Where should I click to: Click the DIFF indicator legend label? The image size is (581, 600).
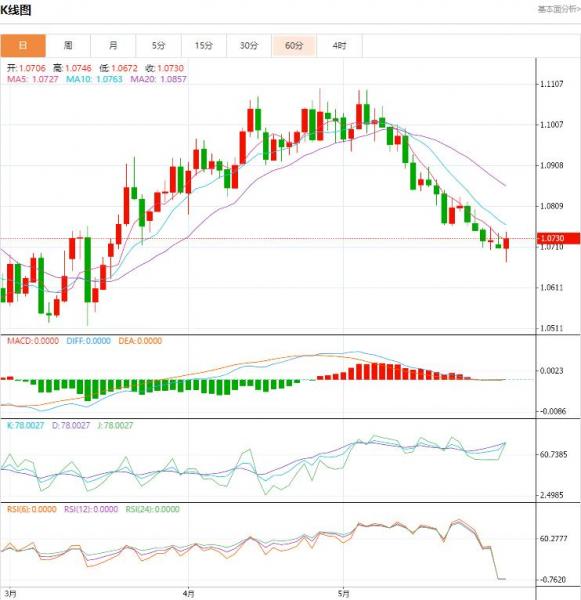pos(88,341)
